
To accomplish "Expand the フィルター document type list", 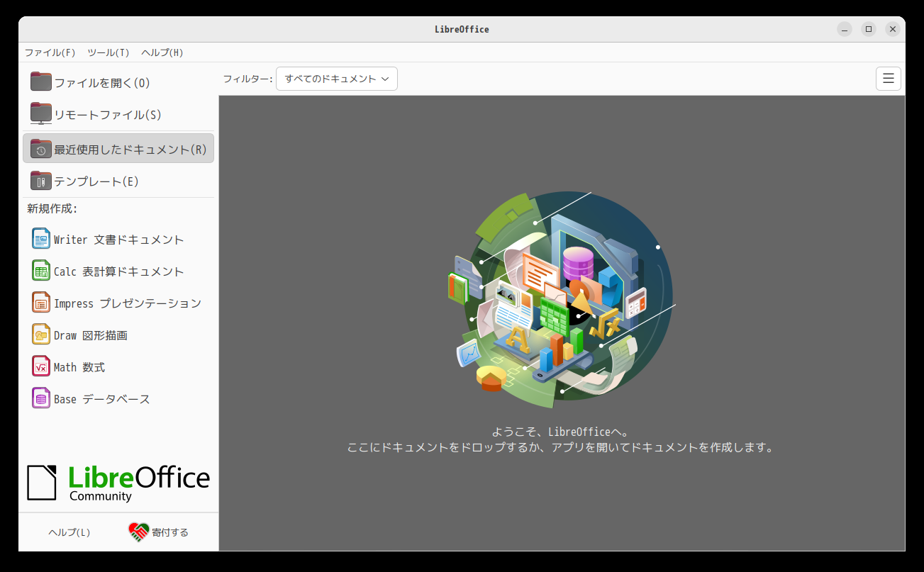I will (336, 79).
